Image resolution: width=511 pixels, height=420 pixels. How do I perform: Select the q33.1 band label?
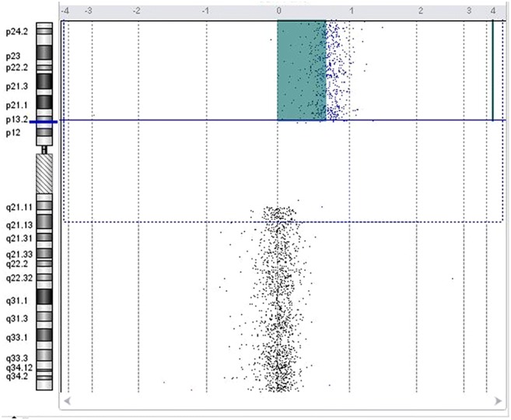click(16, 338)
